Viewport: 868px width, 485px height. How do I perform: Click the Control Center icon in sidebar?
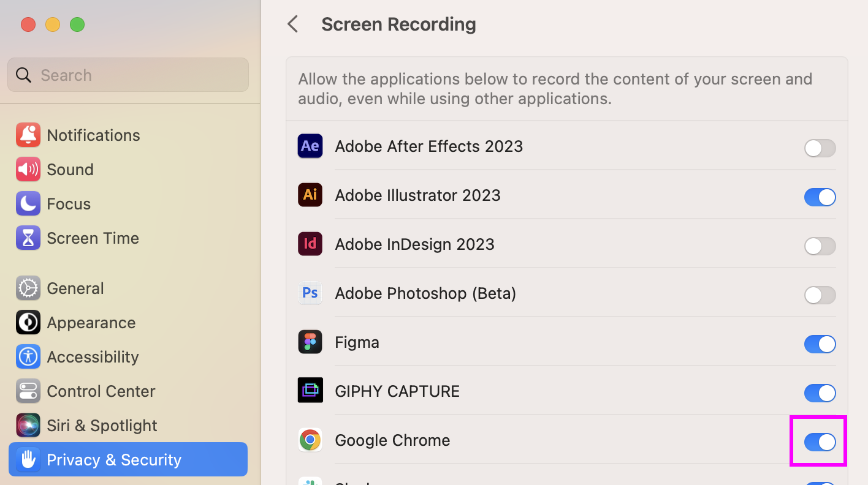tap(28, 391)
